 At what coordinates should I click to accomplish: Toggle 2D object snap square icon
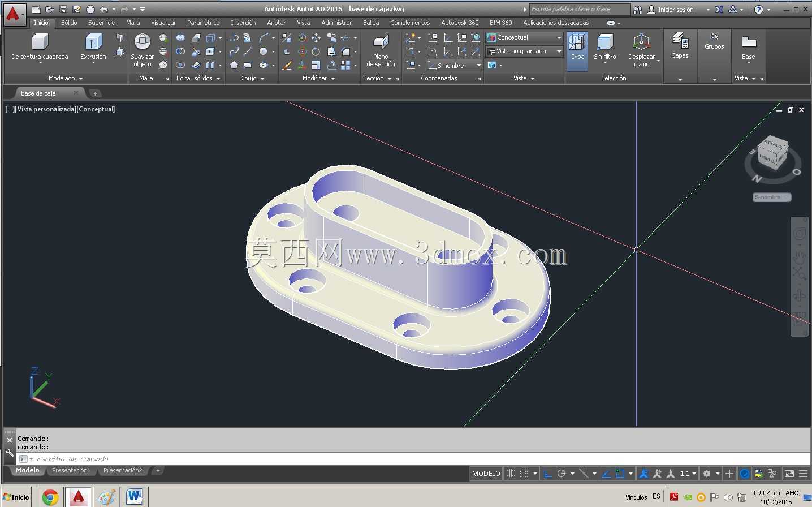620,474
